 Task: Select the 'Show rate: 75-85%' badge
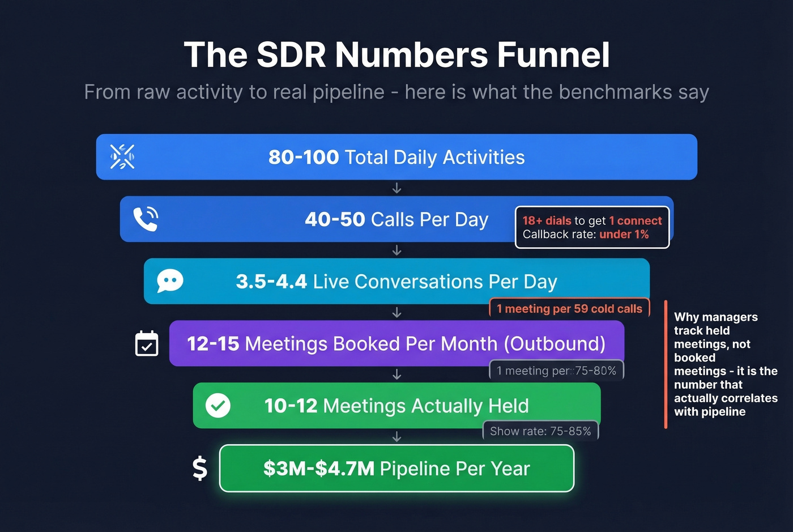coord(540,431)
